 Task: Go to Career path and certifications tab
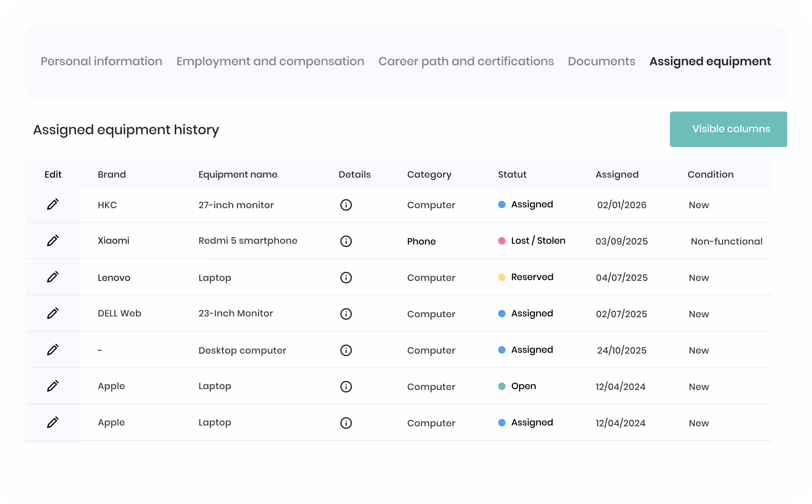(466, 61)
